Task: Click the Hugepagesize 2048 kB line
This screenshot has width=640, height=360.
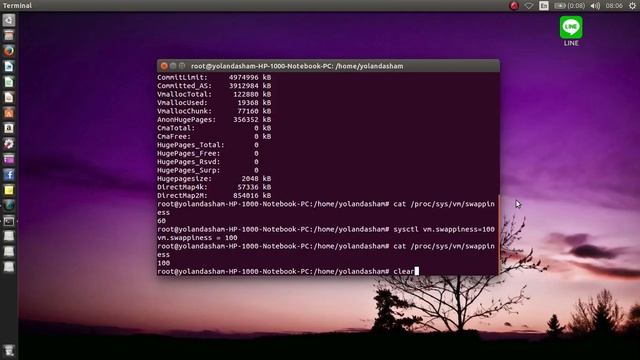Action: [214, 179]
